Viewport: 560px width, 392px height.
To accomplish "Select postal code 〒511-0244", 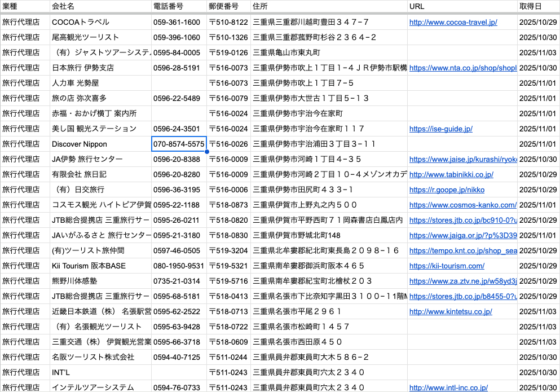I will pos(228,358).
